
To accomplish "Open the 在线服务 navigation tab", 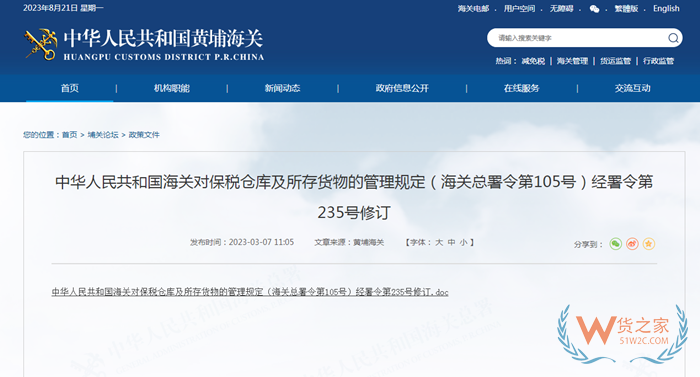I will [x=521, y=88].
